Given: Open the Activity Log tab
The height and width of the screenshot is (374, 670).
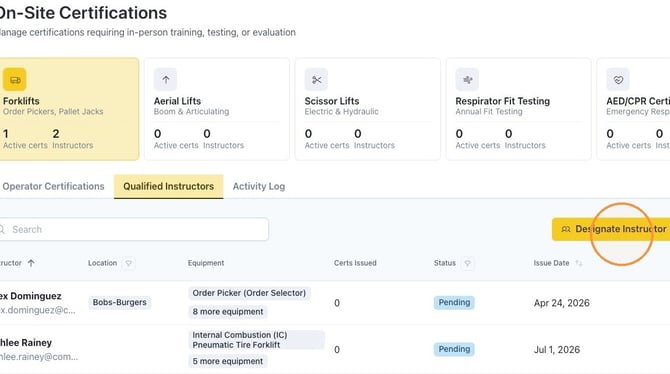Looking at the screenshot, I should pyautogui.click(x=259, y=186).
